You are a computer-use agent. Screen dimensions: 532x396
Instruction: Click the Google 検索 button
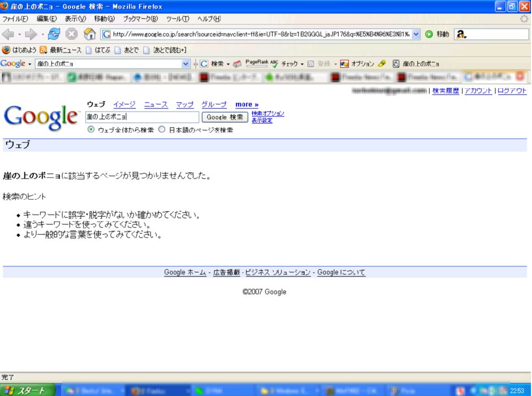225,117
